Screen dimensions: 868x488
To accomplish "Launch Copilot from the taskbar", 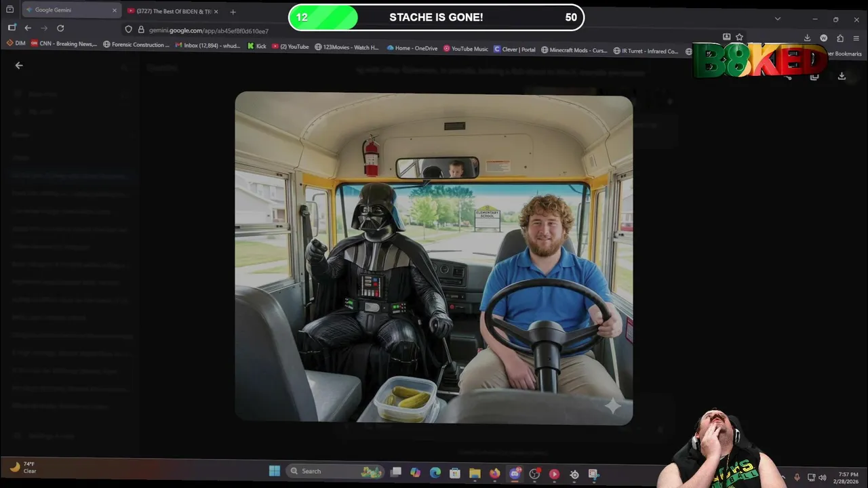I will 415,472.
